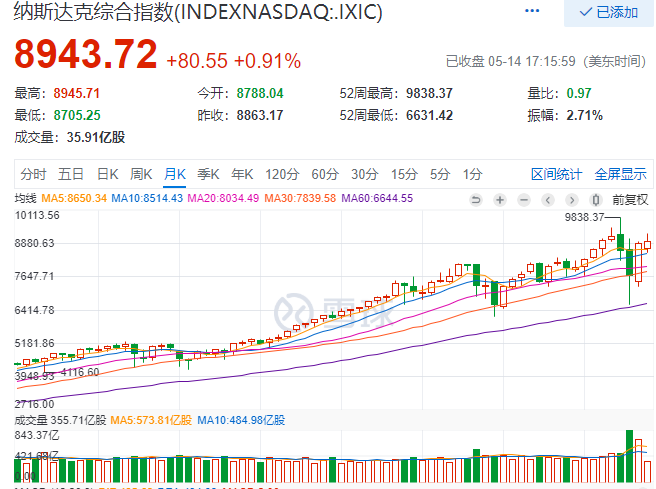Select the 1分 one-minute tab
Image resolution: width=656 pixels, height=489 pixels.
(473, 173)
